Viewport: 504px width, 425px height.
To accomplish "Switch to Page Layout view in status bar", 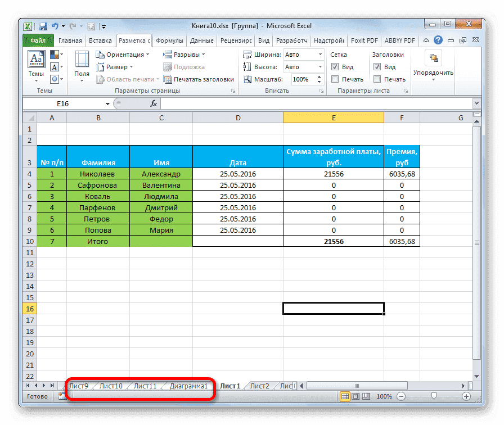I will [355, 396].
